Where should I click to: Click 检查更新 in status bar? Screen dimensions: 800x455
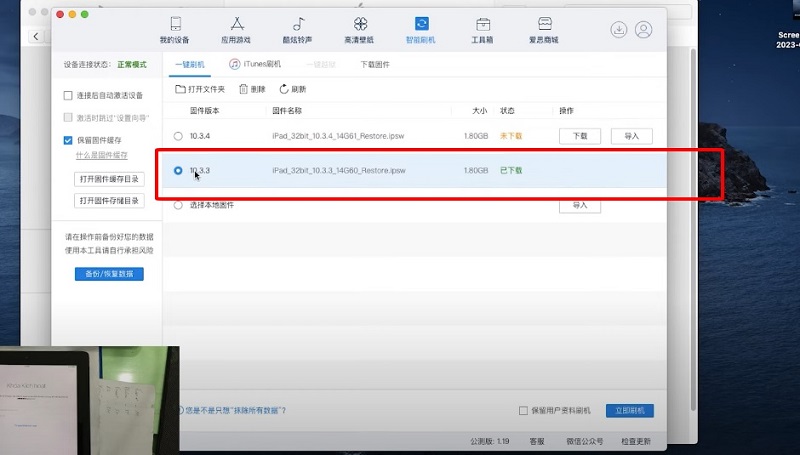pos(636,441)
